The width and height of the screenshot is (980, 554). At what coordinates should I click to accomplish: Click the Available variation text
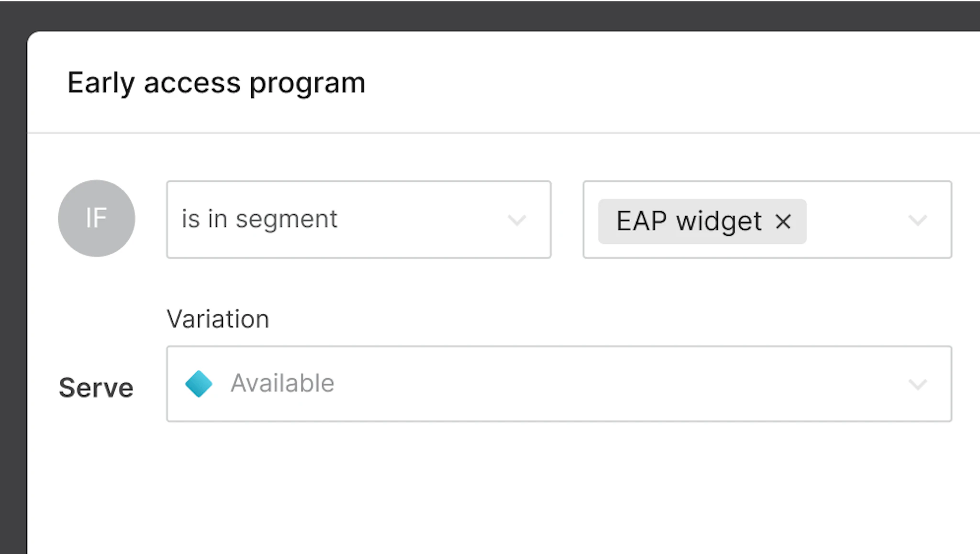click(x=282, y=384)
